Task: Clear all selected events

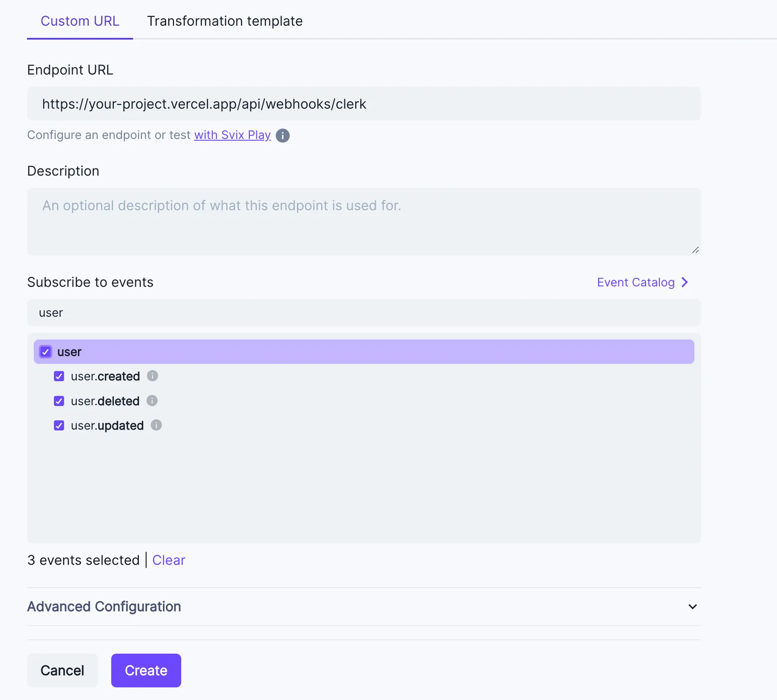Action: (x=169, y=560)
